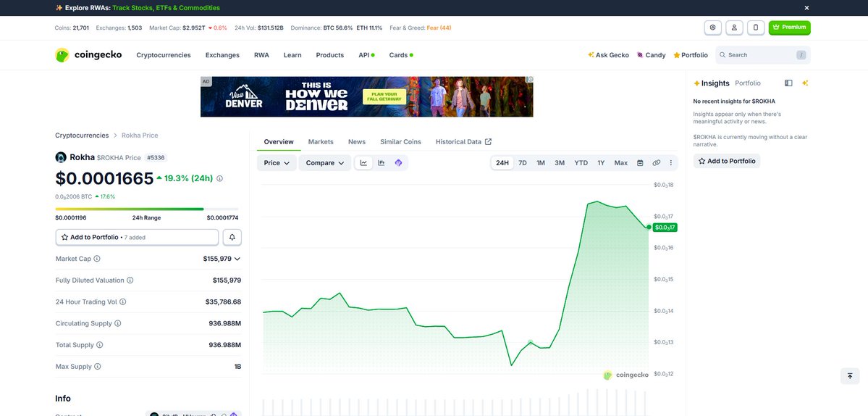Select the Max time range
The image size is (868, 416).
[621, 163]
